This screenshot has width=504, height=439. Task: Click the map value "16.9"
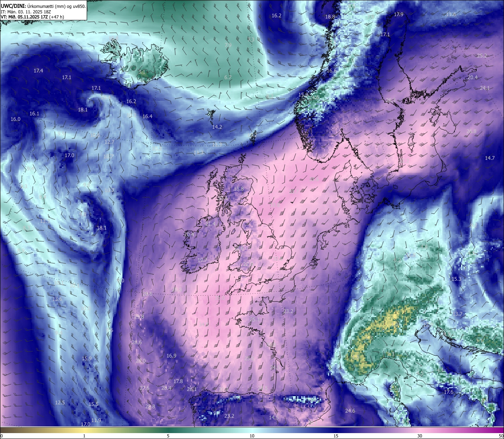click(x=171, y=356)
